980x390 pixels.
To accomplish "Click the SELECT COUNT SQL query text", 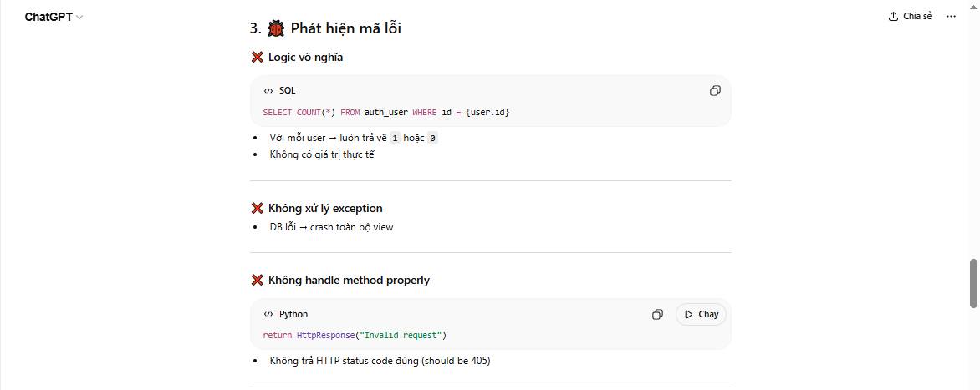I will point(385,112).
